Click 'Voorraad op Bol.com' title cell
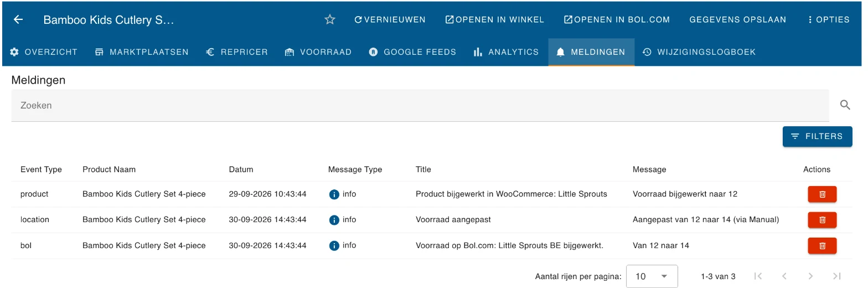 pyautogui.click(x=509, y=245)
